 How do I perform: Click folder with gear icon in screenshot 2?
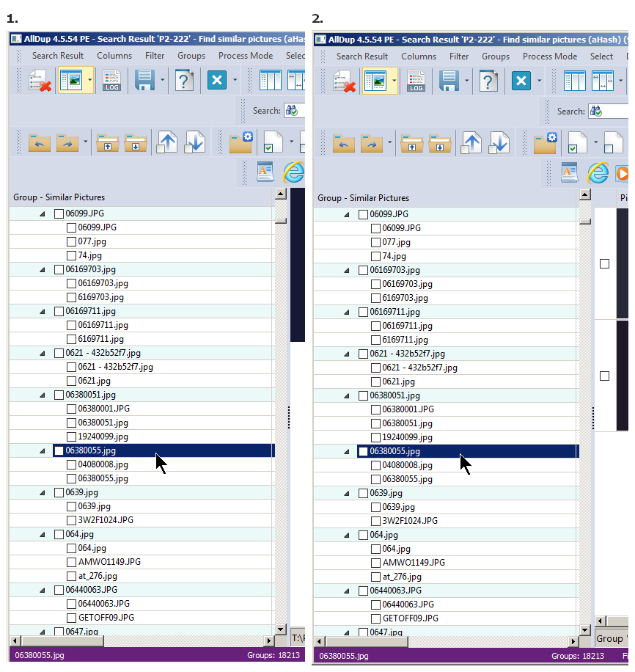[x=545, y=142]
